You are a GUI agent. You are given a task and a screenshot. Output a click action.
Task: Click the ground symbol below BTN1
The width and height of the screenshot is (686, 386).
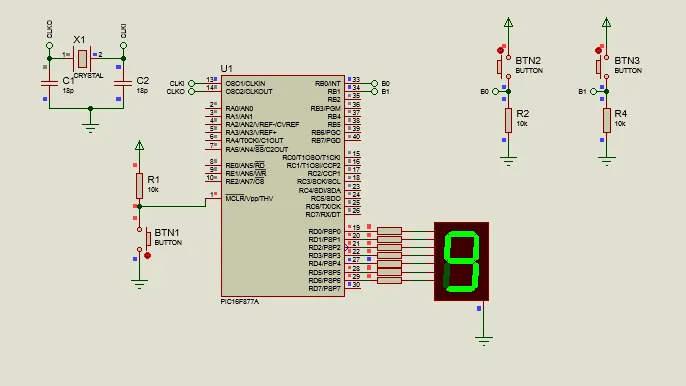(x=139, y=284)
